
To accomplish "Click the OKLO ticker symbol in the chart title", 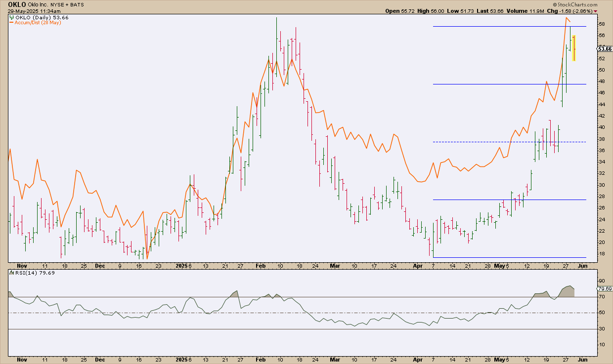I will coord(17,4).
